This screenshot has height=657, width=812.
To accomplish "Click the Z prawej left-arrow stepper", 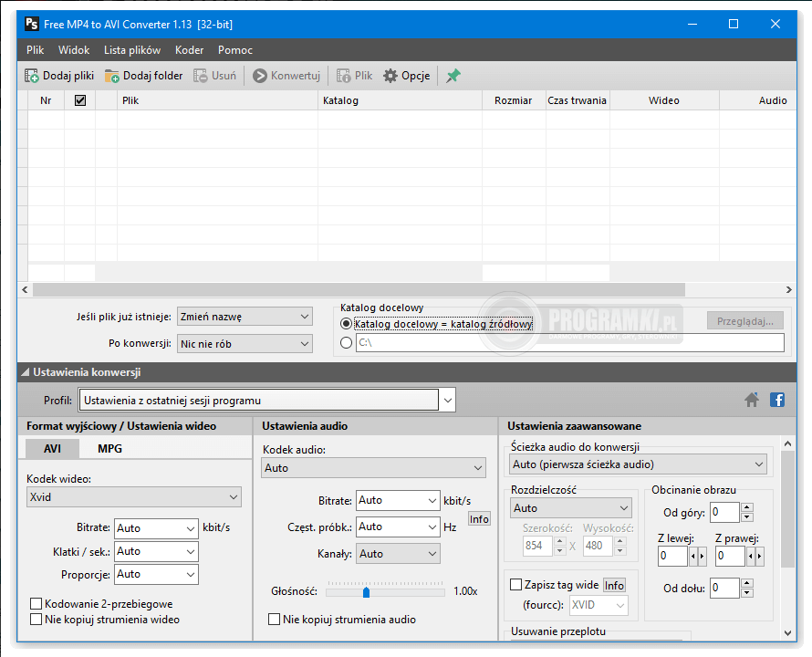I will (x=750, y=557).
